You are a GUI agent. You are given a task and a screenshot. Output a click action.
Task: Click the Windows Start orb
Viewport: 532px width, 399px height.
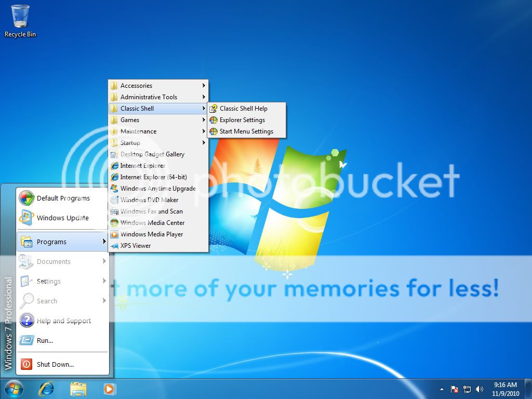click(x=14, y=389)
